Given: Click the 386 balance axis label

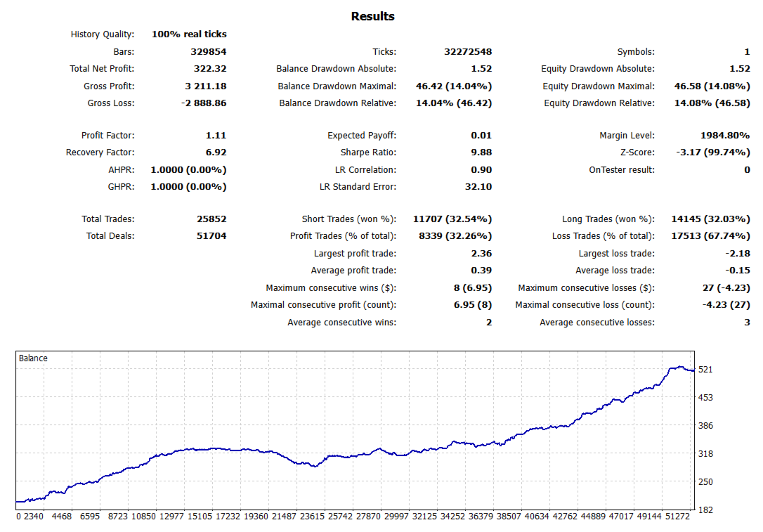Looking at the screenshot, I should click(x=705, y=426).
